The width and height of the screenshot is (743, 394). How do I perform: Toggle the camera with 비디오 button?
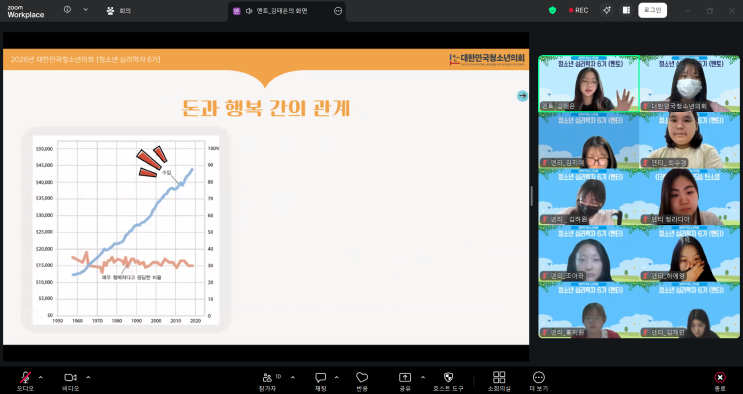point(71,381)
